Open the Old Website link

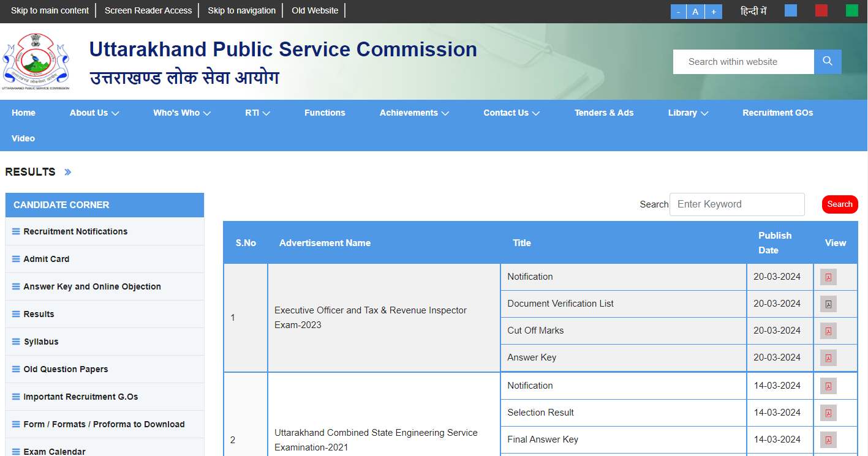pyautogui.click(x=315, y=10)
